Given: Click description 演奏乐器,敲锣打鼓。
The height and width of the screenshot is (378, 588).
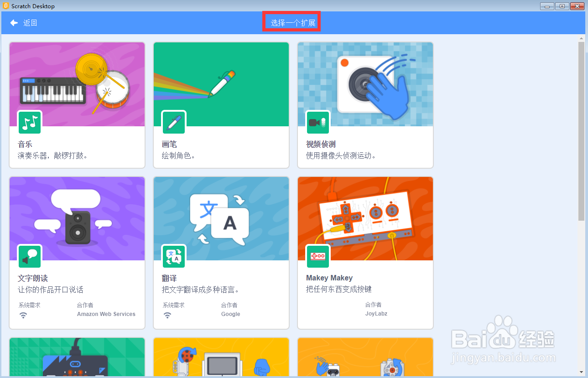Looking at the screenshot, I should pyautogui.click(x=53, y=155).
